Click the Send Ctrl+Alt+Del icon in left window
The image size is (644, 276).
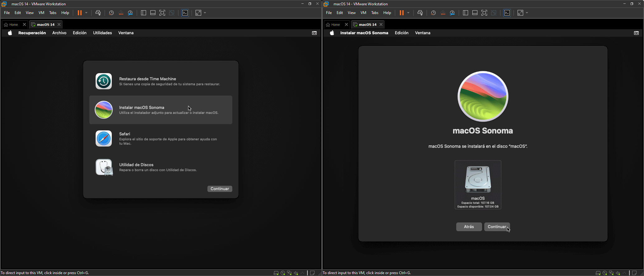tap(98, 13)
